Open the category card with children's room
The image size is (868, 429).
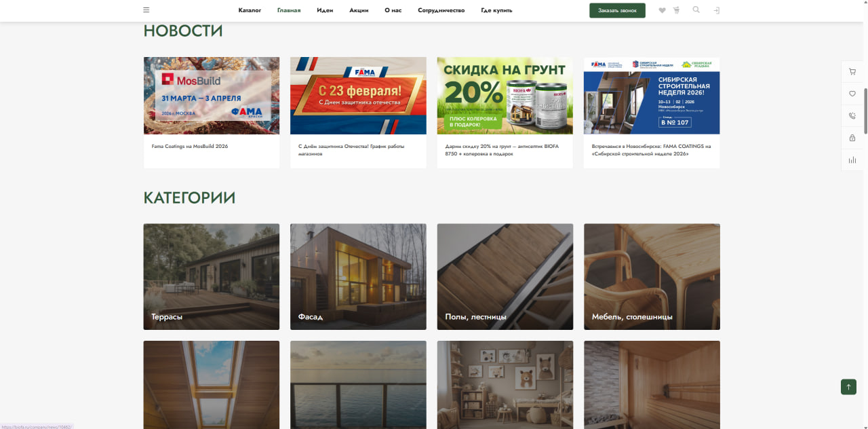coord(505,385)
